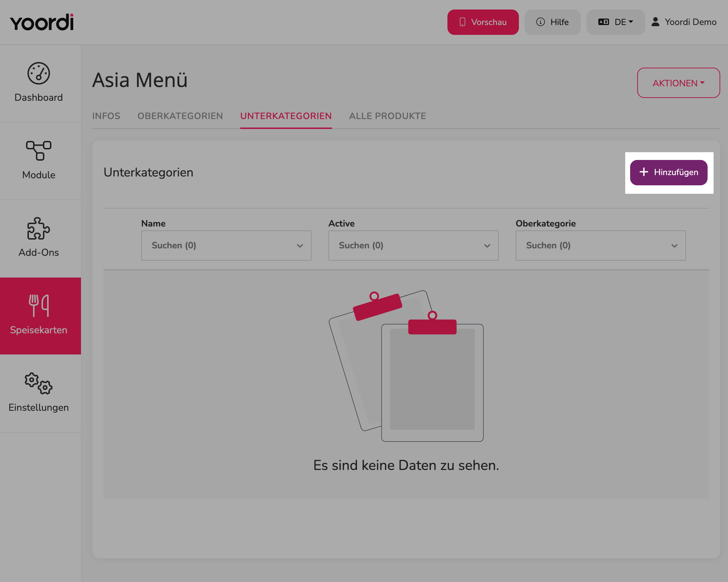The height and width of the screenshot is (582, 728).
Task: Open the Name filter dropdown
Action: tap(226, 246)
